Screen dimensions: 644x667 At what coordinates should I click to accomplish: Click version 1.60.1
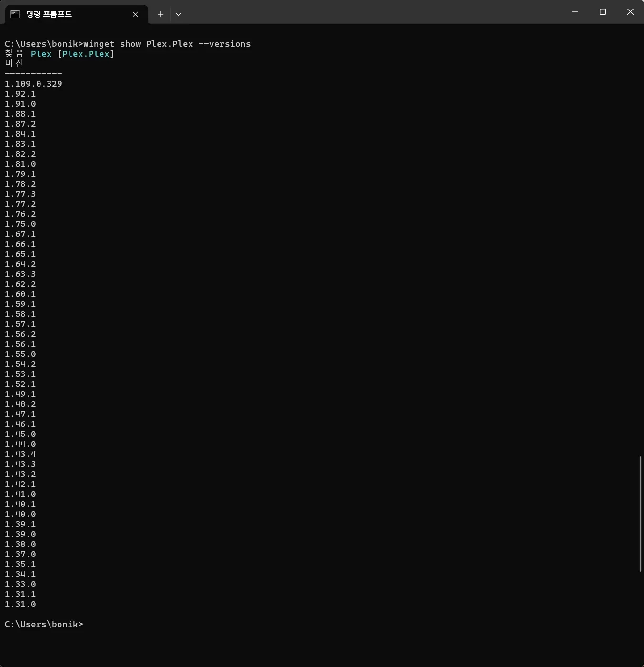[x=20, y=294]
